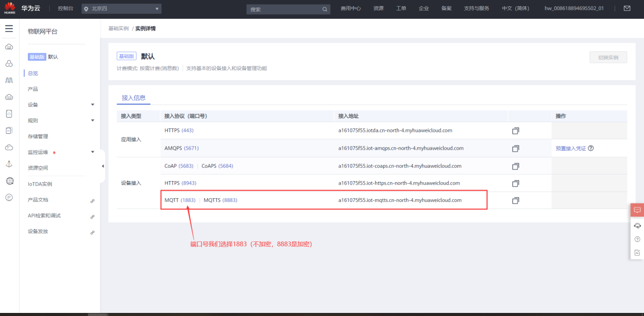This screenshot has height=316, width=644.
Task: Expand the 设备 menu arrow
Action: click(x=92, y=104)
